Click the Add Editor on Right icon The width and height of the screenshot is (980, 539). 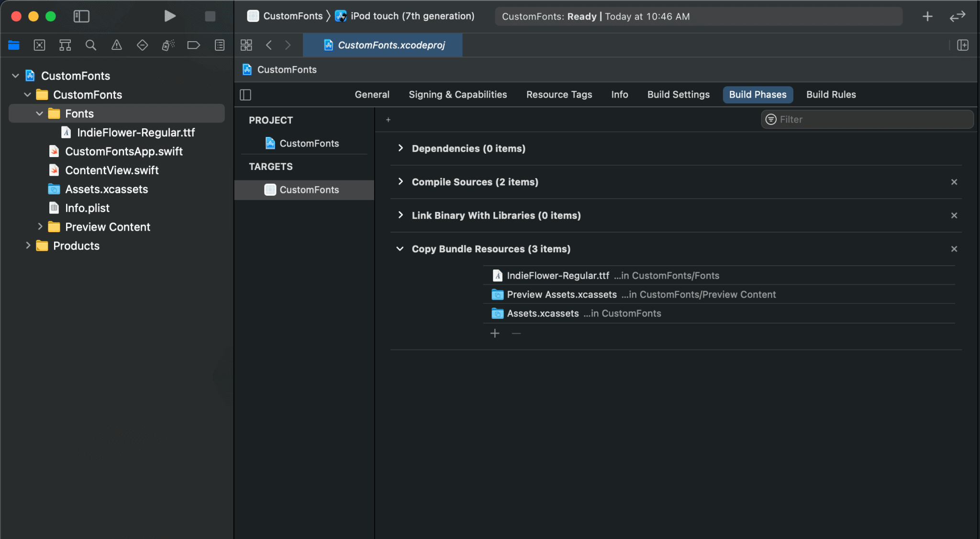pyautogui.click(x=962, y=45)
